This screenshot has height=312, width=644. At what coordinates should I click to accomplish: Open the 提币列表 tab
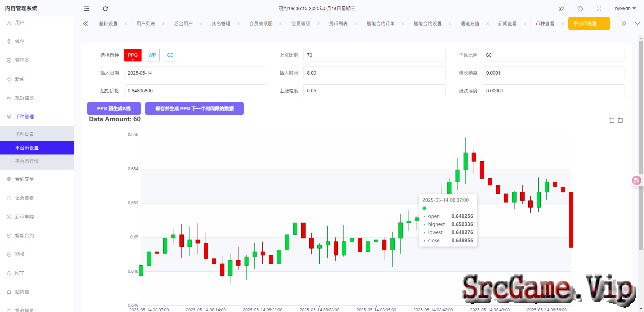[x=338, y=24]
